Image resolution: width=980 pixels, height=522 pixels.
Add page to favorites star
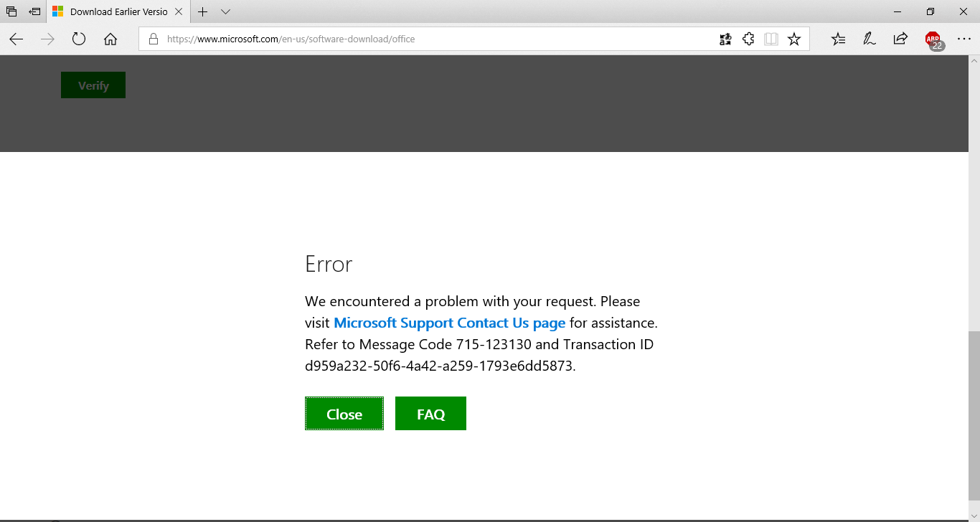click(x=794, y=39)
